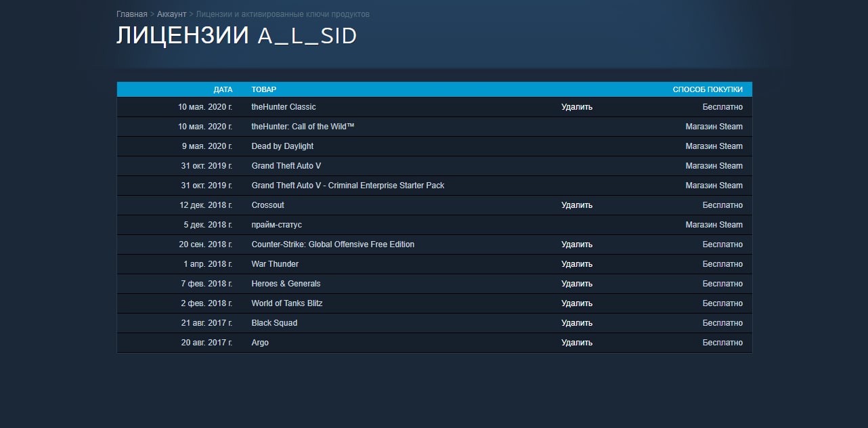Click Удалить for Counter-Strike: Global Offensive Free Edition

(x=577, y=244)
